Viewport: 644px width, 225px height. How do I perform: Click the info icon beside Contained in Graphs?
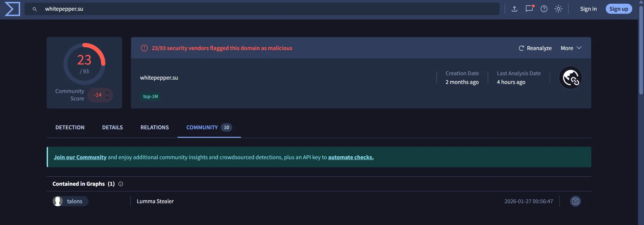tap(121, 184)
